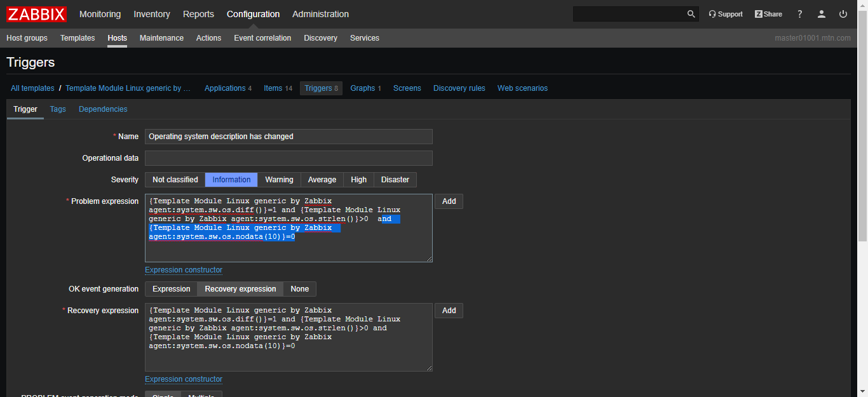The height and width of the screenshot is (397, 868).
Task: Open the Items 14 link
Action: pos(278,88)
